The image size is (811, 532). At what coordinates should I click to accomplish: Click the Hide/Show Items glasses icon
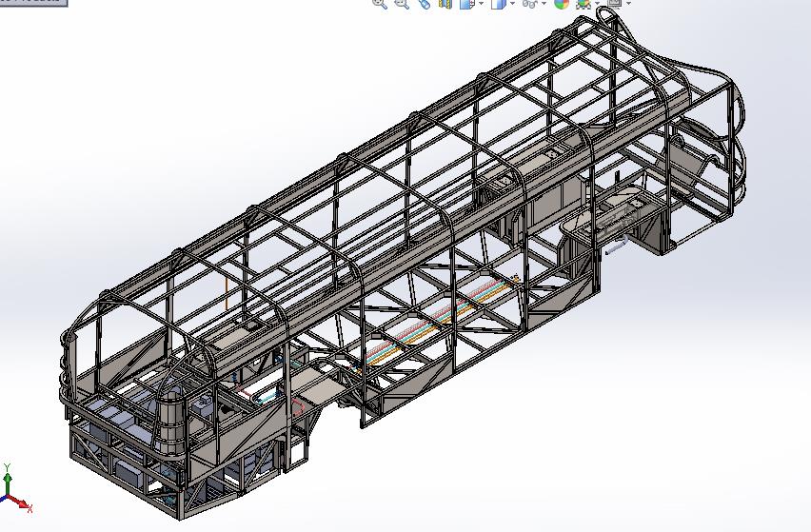(529, 3)
